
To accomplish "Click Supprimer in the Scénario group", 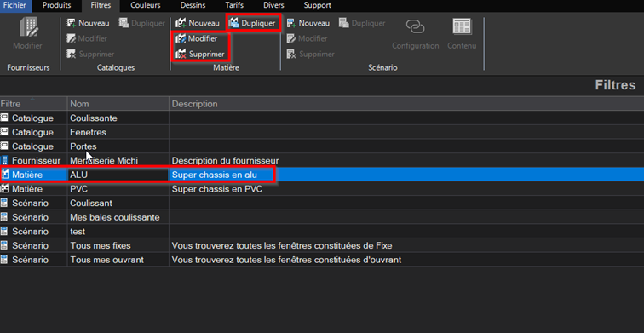I will click(311, 55).
